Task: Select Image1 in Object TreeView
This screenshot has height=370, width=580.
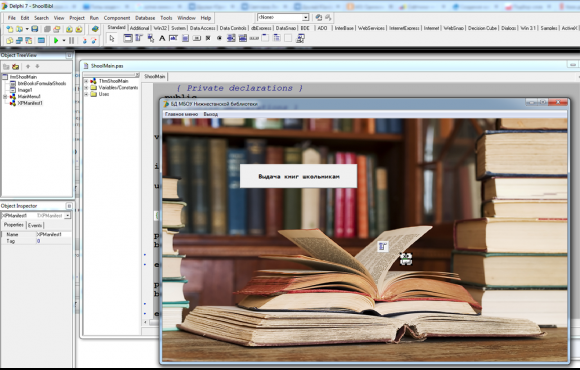Action: coord(25,90)
